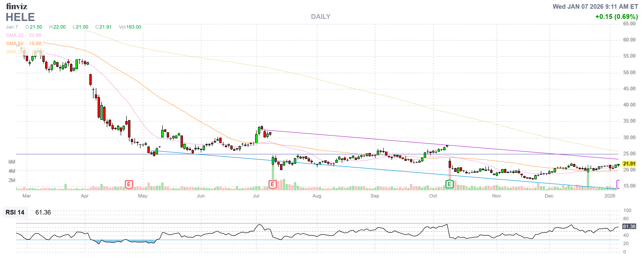The height and width of the screenshot is (259, 644).
Task: Open the RSI 14 indicator settings
Action: click(15, 212)
